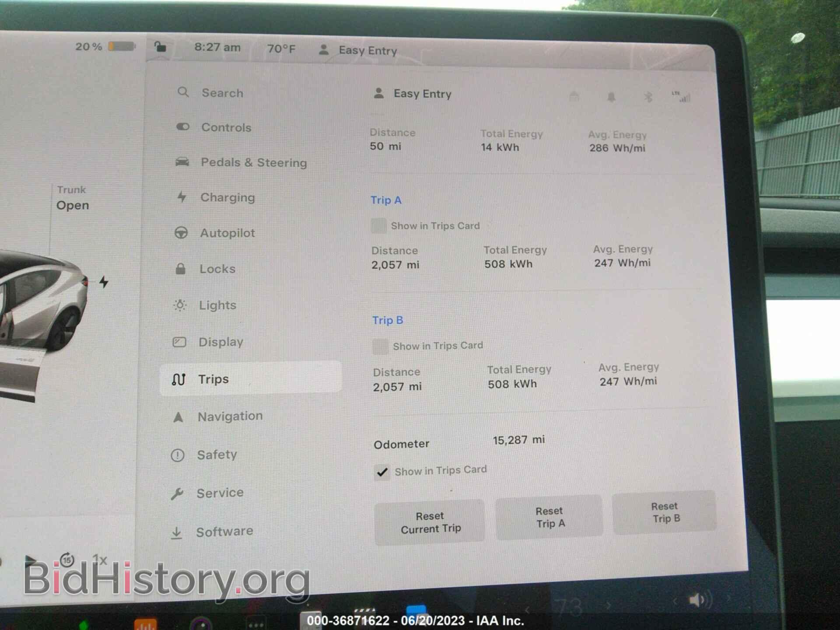
Task: Reset the current trip
Action: [430, 522]
